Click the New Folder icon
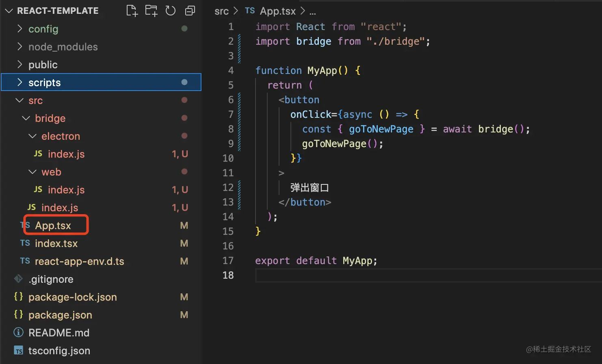The image size is (602, 364). coord(151,11)
